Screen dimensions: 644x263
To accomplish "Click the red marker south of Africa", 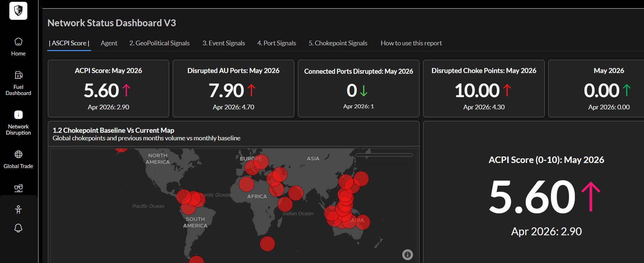I will (267, 244).
